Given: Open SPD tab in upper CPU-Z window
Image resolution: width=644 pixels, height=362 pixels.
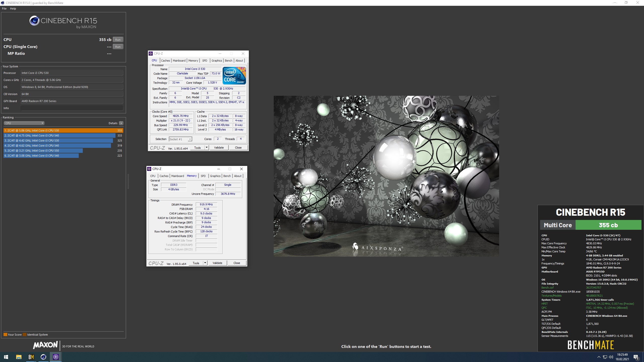Looking at the screenshot, I should 205,61.
